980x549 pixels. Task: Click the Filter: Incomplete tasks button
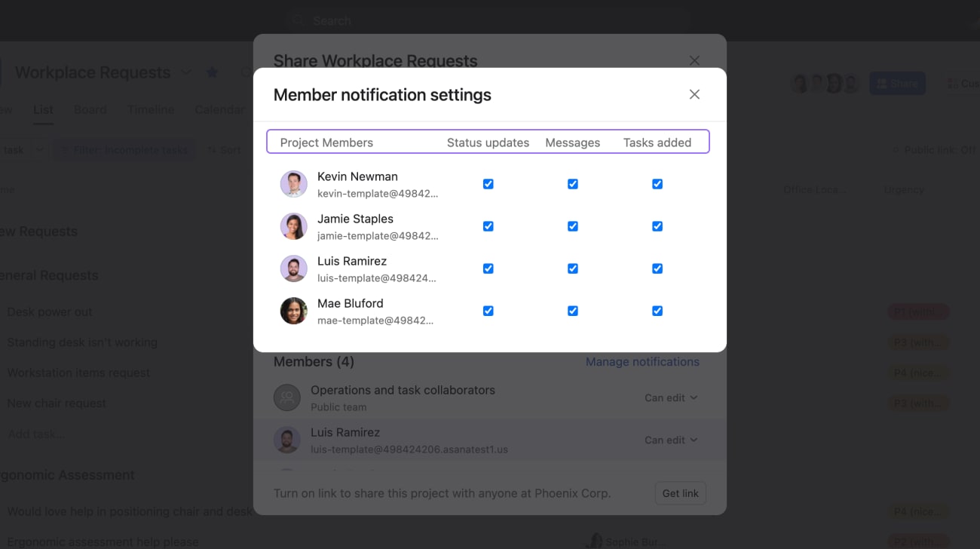tap(124, 150)
